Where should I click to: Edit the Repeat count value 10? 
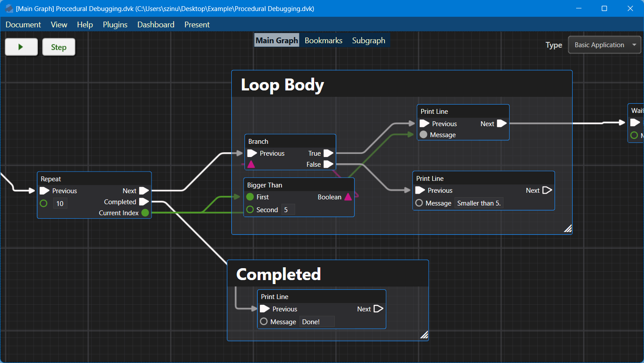tap(60, 203)
